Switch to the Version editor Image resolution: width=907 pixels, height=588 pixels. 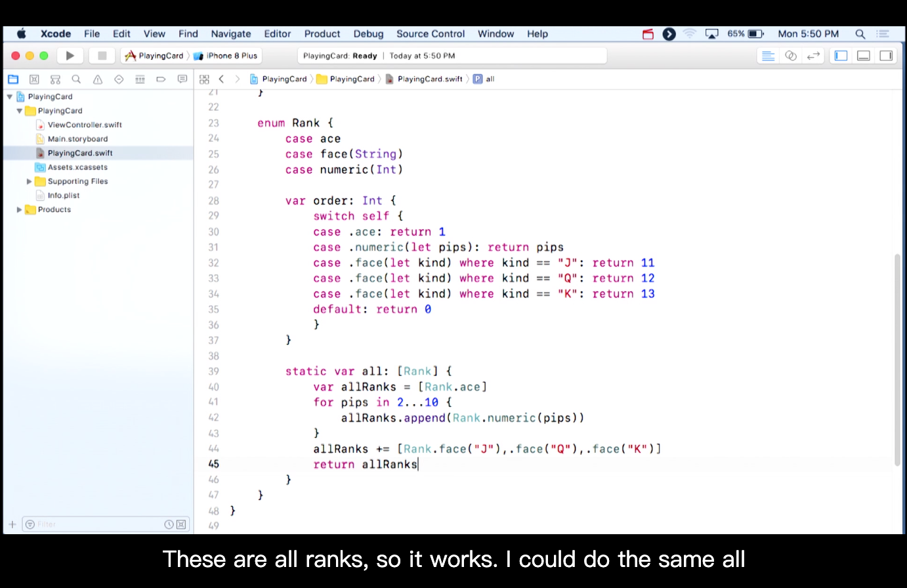[x=814, y=56]
